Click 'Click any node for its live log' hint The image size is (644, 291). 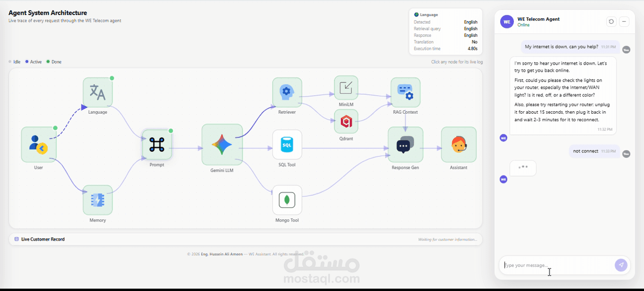(x=457, y=62)
